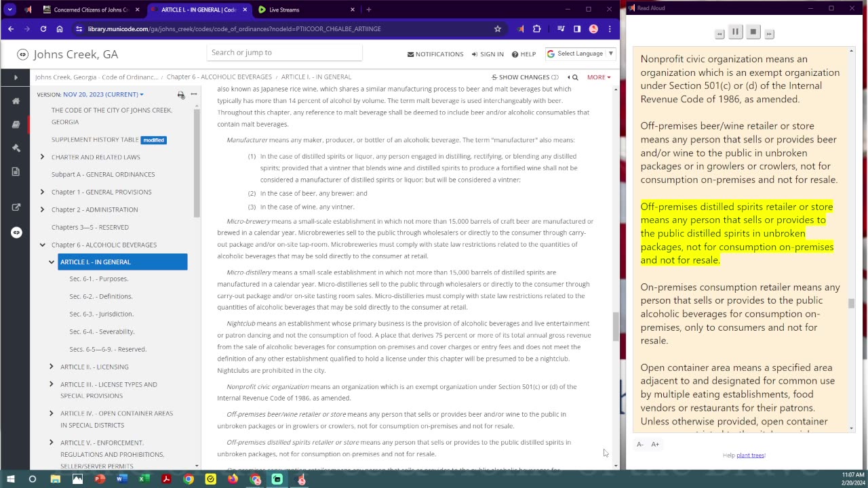Expand CHARTER AND RELATED LAWS node

(x=42, y=157)
